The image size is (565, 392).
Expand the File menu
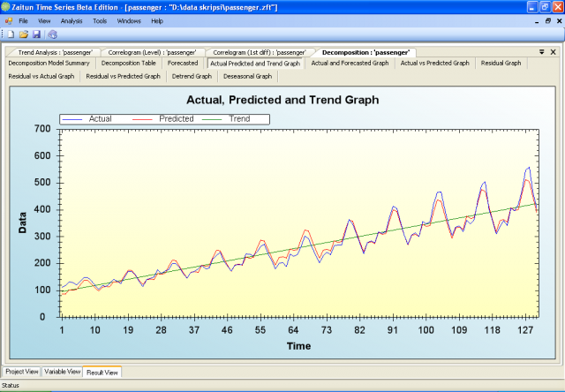(24, 20)
